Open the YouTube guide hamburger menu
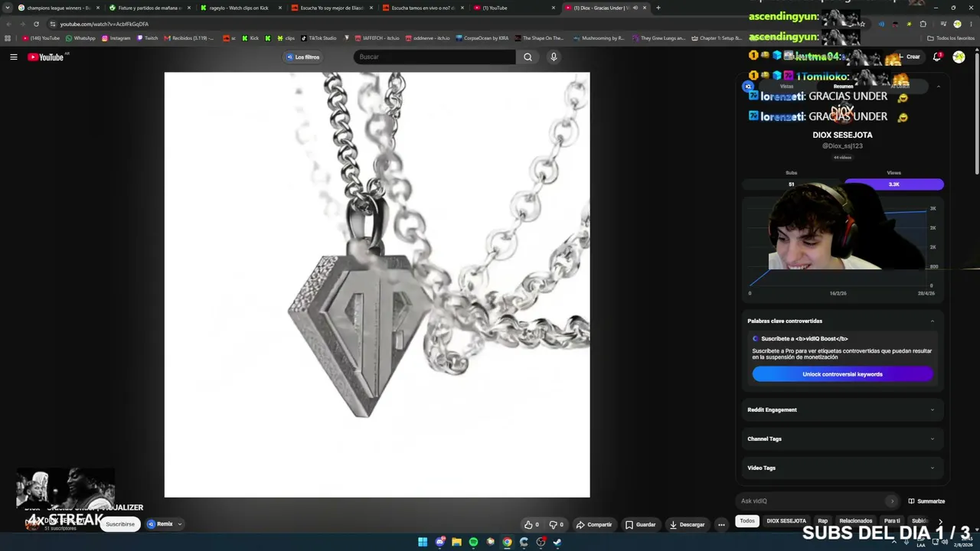 click(x=13, y=57)
